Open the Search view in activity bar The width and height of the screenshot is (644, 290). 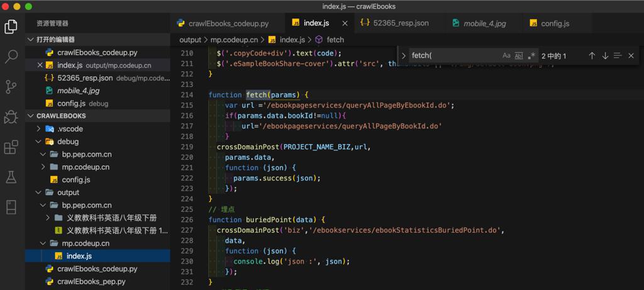click(11, 57)
